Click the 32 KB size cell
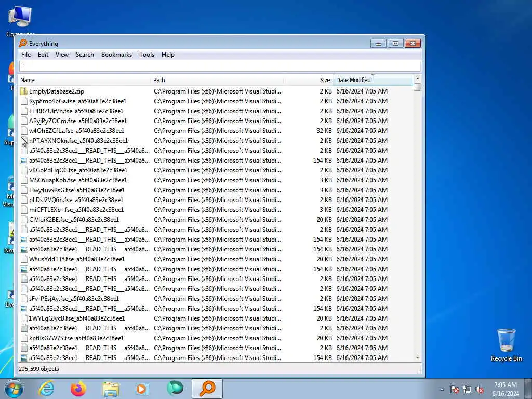The height and width of the screenshot is (399, 532). tap(324, 130)
